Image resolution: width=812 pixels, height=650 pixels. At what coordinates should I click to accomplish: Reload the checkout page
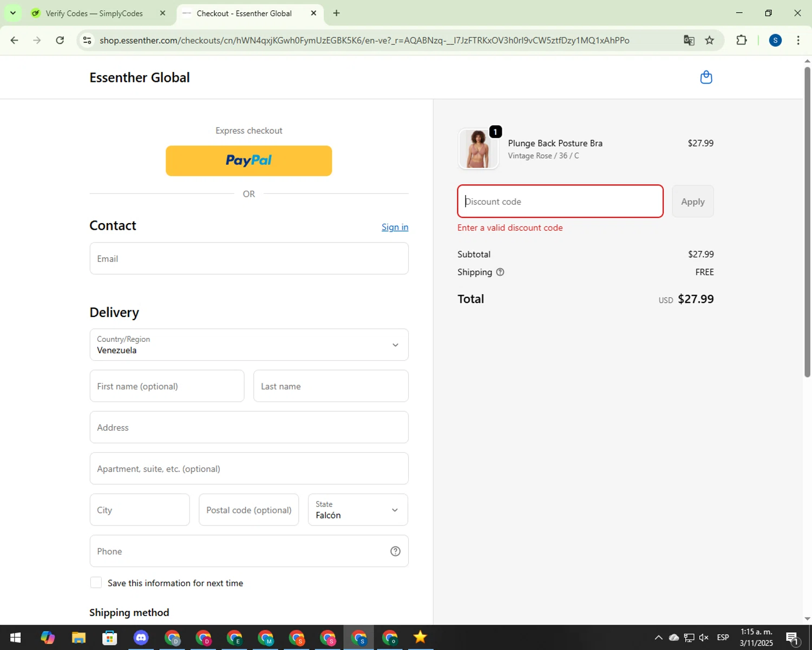60,40
